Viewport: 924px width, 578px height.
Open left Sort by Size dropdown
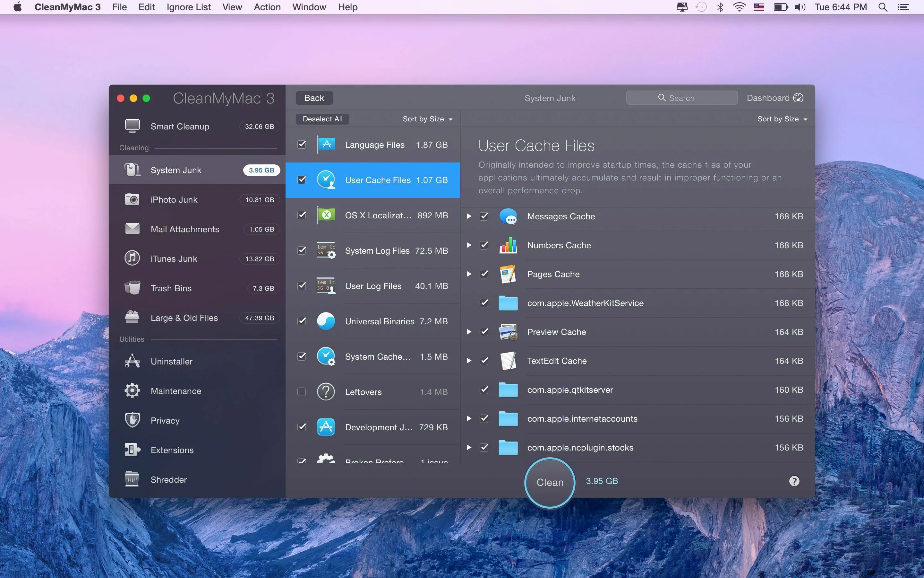coord(427,119)
